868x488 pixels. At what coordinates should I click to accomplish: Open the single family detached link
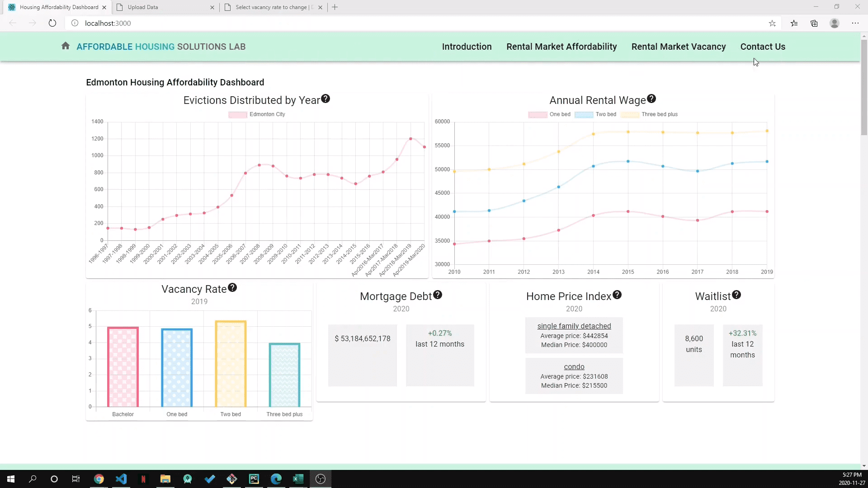point(574,326)
